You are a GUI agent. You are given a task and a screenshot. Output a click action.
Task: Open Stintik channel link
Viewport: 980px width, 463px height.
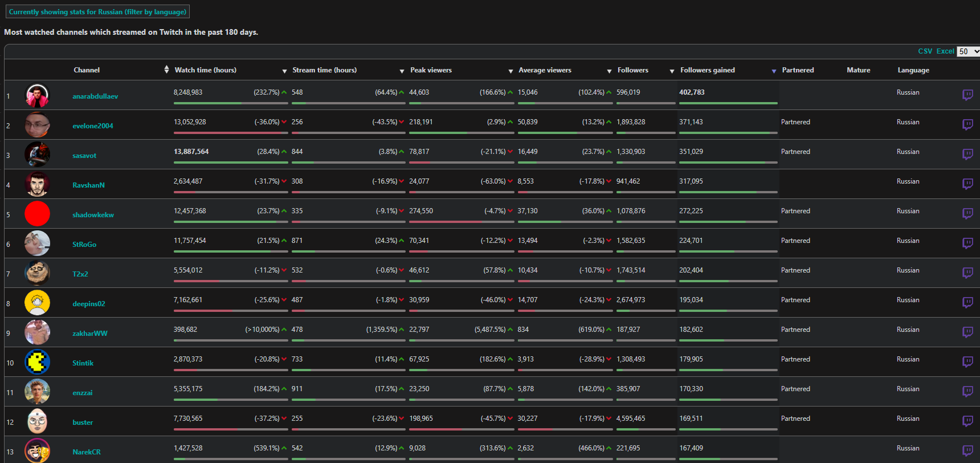point(83,363)
